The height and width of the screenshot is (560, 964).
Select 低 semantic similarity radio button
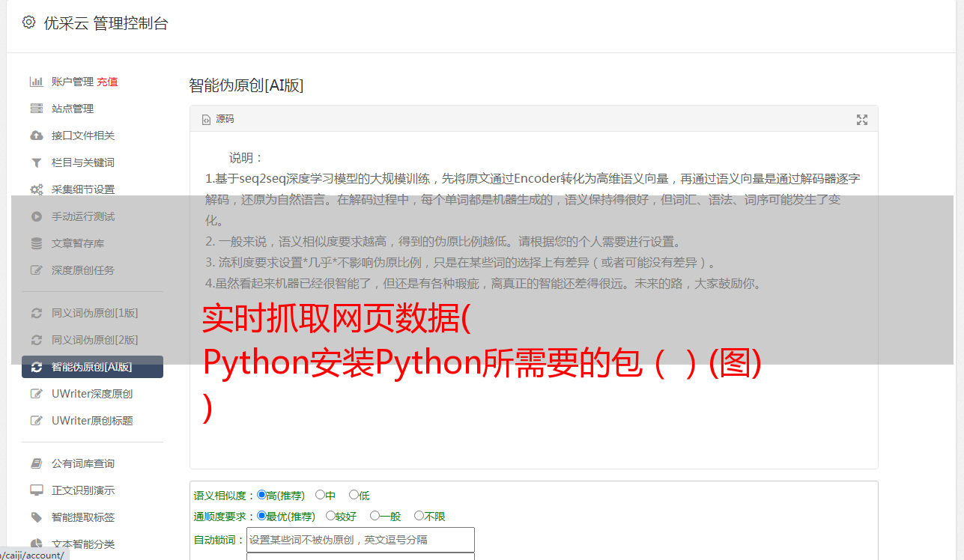(x=354, y=495)
